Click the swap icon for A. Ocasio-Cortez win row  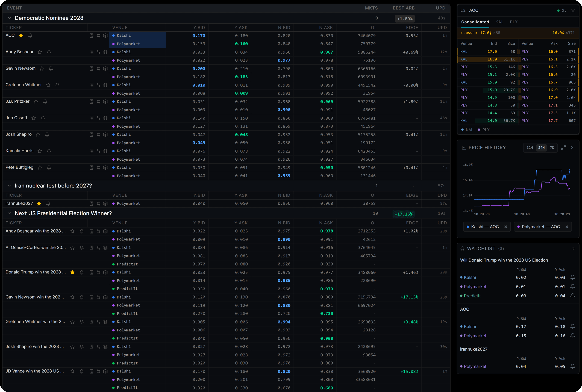[x=98, y=248]
